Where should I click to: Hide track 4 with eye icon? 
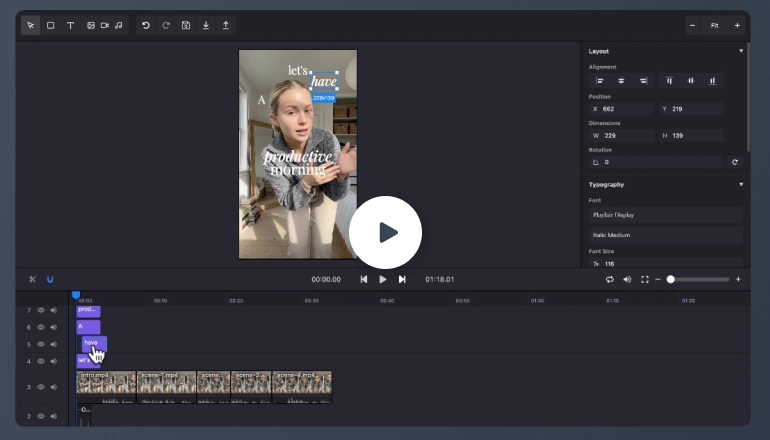coord(41,361)
